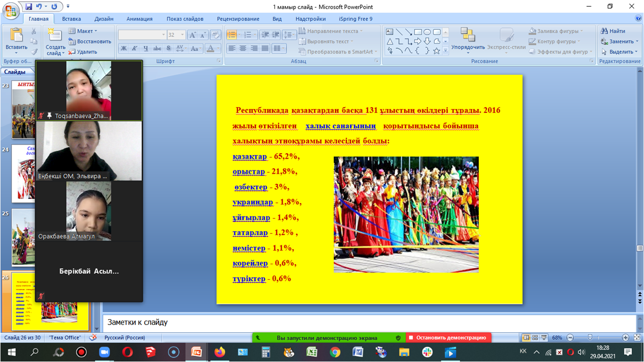Select slide 24 thumbnail in the slides panel

coord(23,173)
